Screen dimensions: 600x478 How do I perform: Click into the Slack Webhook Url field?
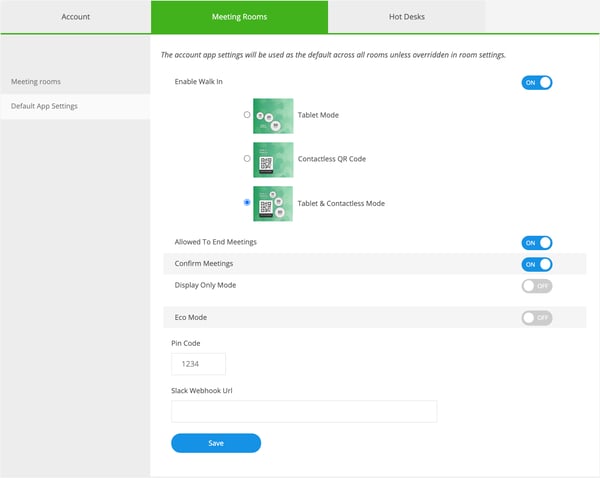(x=304, y=412)
